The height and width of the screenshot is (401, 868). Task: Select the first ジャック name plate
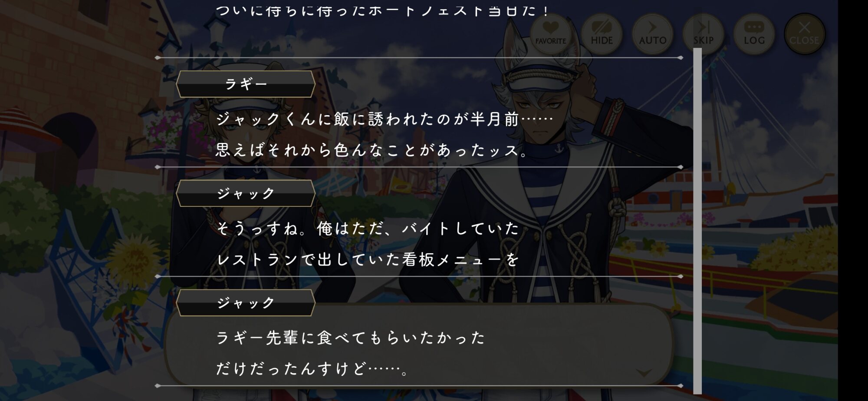[246, 193]
